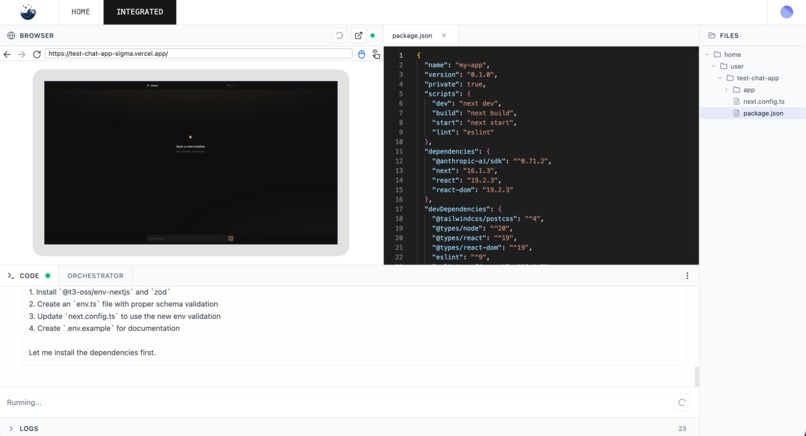Click the "name": "my-app" code line

(457, 65)
